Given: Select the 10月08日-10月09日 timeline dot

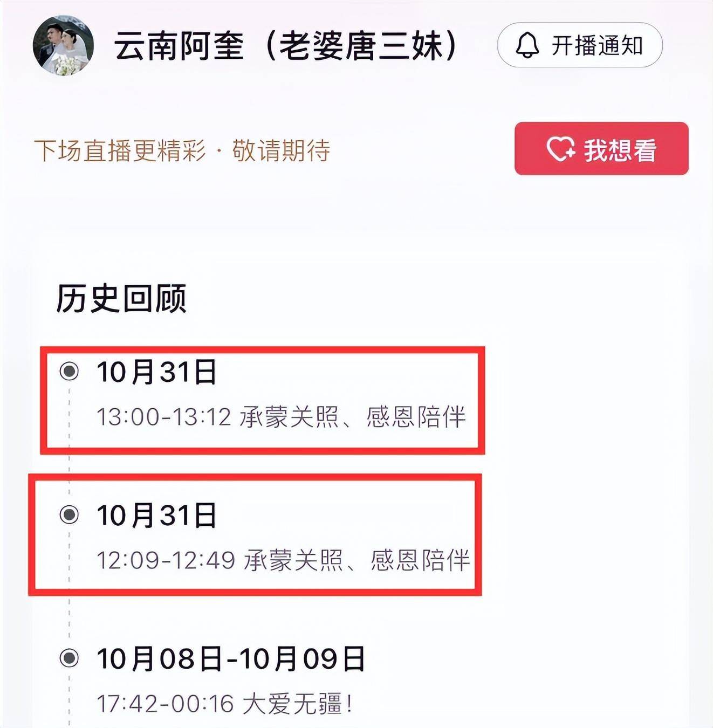Looking at the screenshot, I should [x=69, y=658].
